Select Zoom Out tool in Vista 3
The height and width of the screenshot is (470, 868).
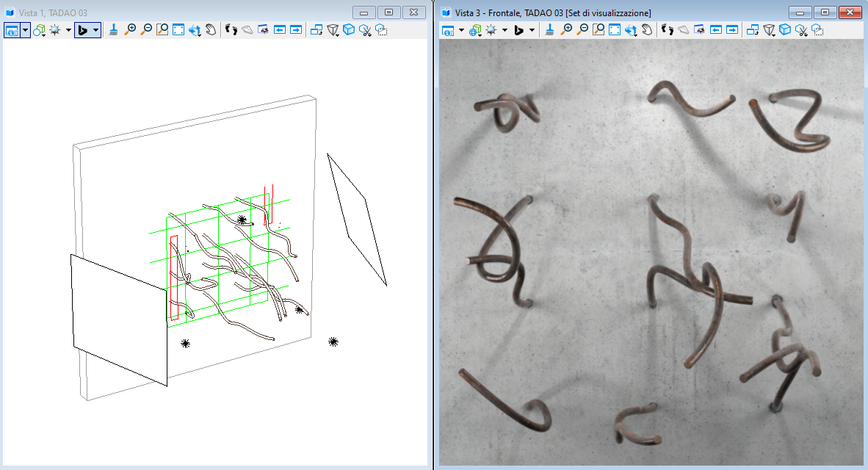[x=582, y=30]
